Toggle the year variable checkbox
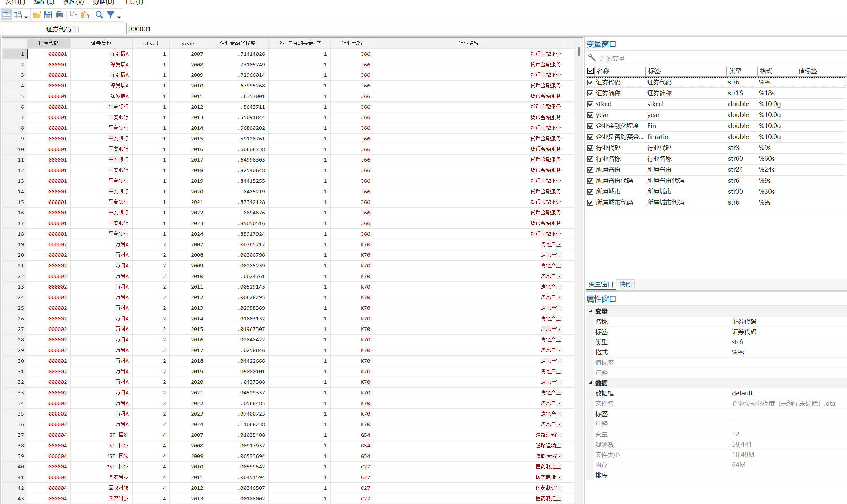 coord(590,115)
